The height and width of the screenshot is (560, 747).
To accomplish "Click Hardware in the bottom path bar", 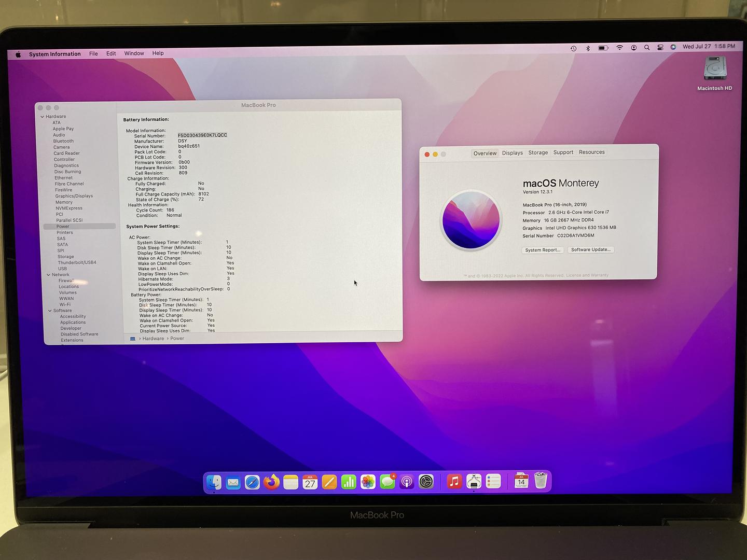I will click(x=153, y=339).
